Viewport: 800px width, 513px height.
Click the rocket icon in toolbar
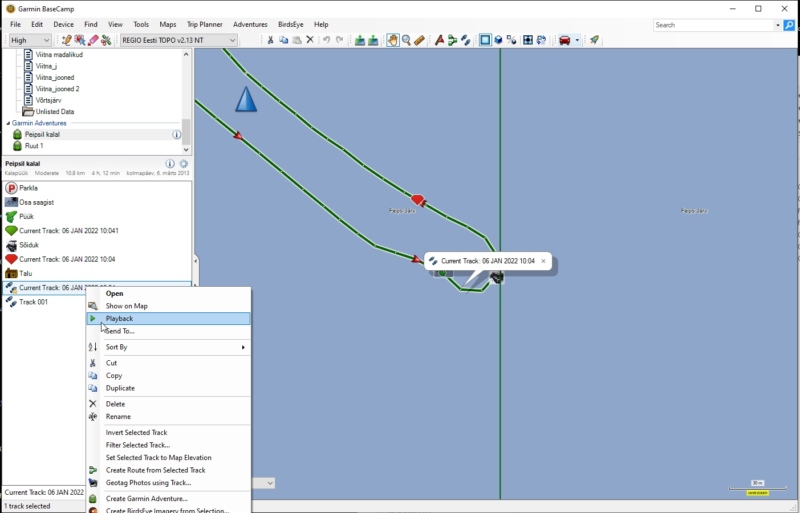(594, 40)
